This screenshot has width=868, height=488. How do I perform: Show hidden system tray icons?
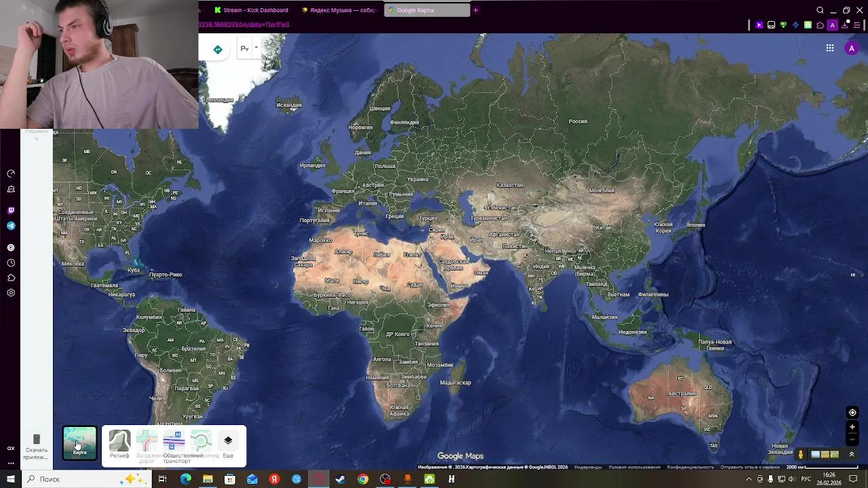[x=749, y=479]
